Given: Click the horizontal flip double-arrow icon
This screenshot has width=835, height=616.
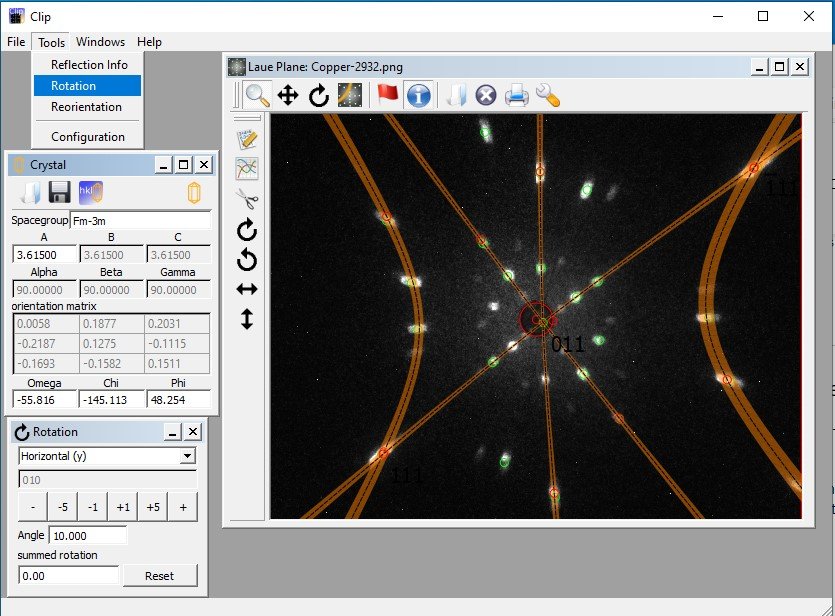Looking at the screenshot, I should click(x=246, y=289).
